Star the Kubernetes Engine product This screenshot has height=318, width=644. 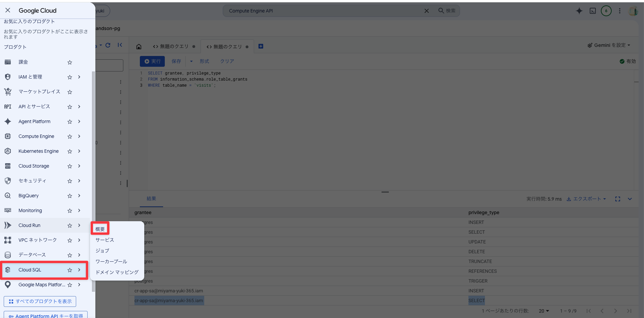pos(70,151)
